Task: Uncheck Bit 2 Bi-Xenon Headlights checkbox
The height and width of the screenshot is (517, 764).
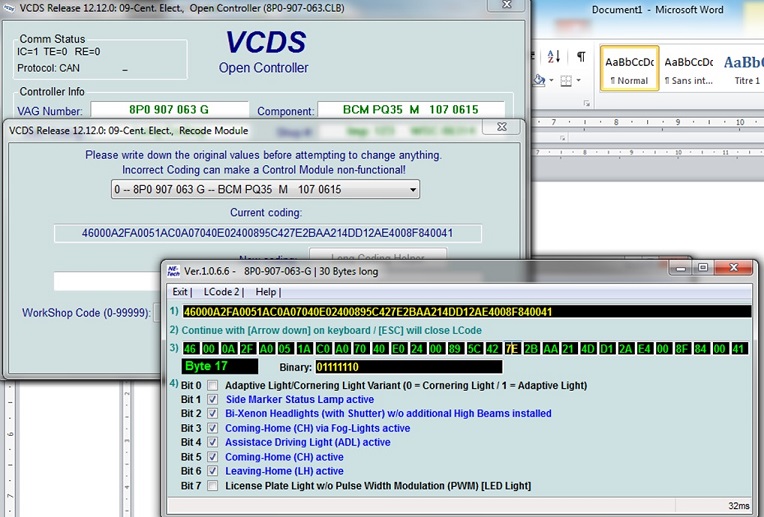Action: point(212,414)
